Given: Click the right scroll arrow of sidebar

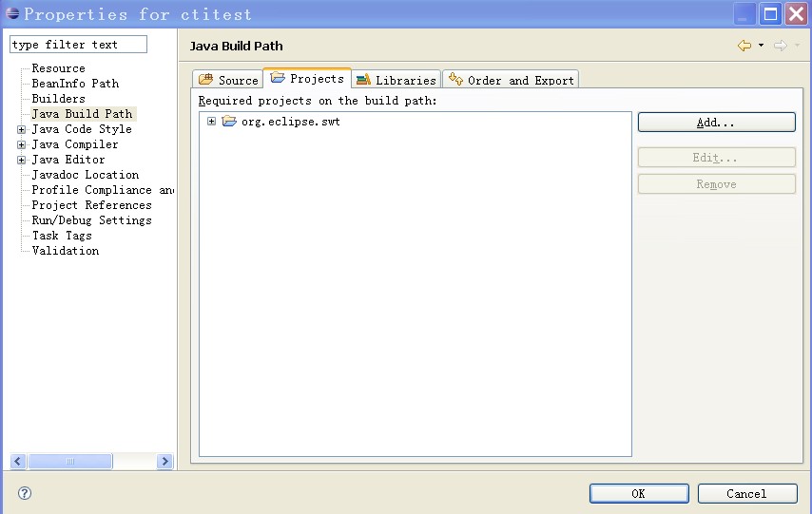Looking at the screenshot, I should tap(164, 461).
